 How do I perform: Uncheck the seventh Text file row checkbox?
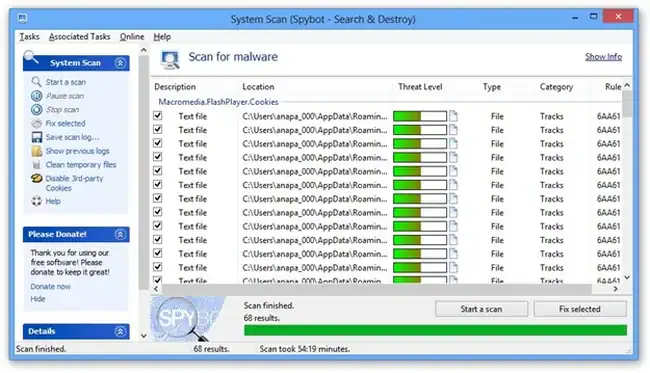point(158,198)
